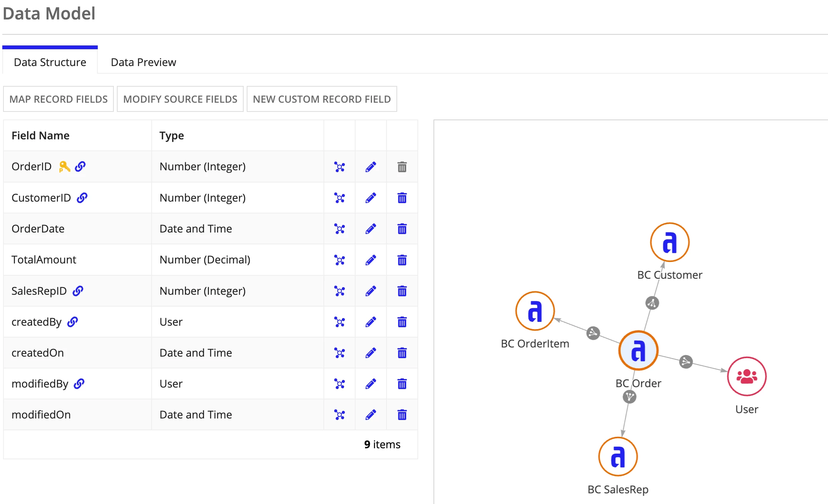
Task: Edit the SalesRepID field with pencil icon
Action: (371, 291)
